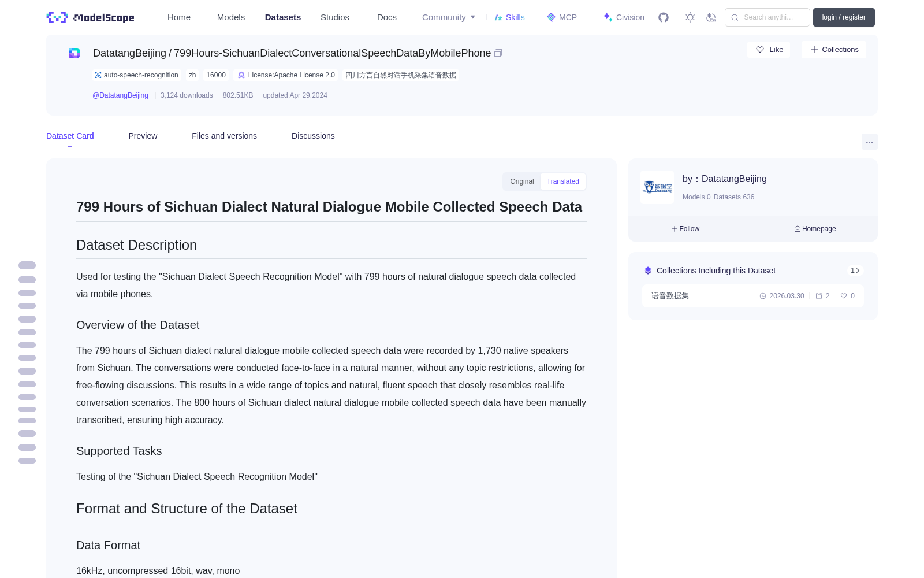Click the login / register button
The width and height of the screenshot is (924, 578).
844,17
